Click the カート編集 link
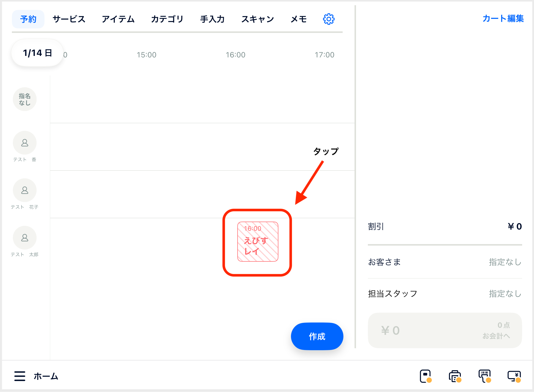 [x=503, y=19]
